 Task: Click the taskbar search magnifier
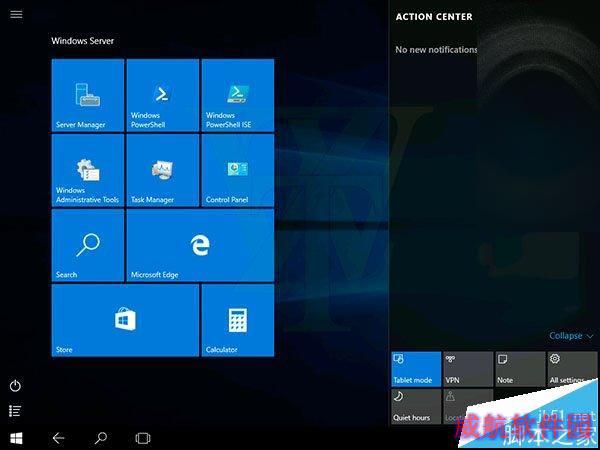[101, 438]
